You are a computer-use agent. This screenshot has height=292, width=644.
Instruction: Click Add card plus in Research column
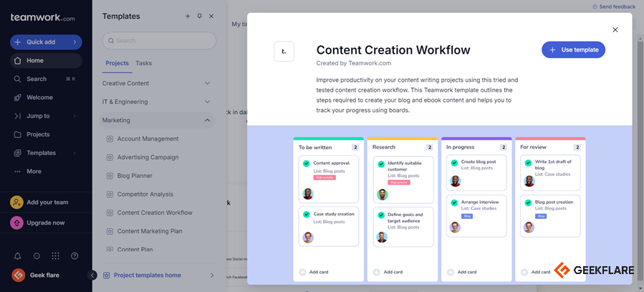377,272
